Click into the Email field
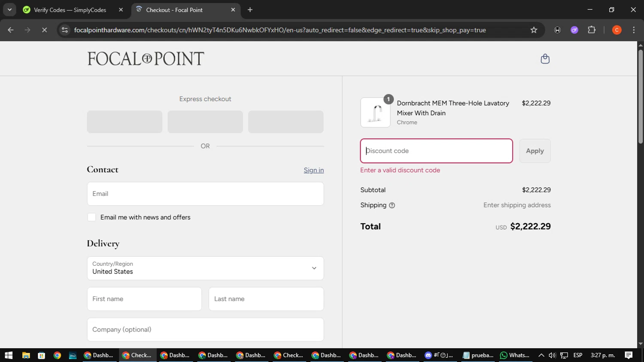Viewport: 644px width, 362px height. click(205, 194)
